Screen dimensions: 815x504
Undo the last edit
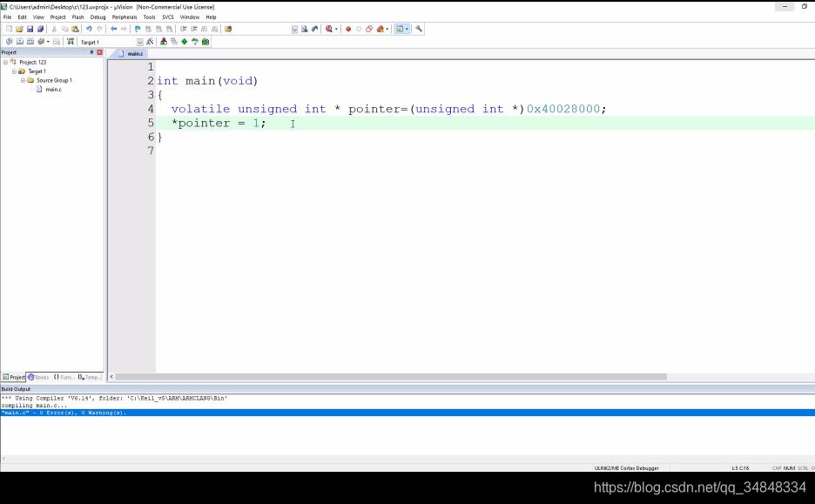click(89, 29)
